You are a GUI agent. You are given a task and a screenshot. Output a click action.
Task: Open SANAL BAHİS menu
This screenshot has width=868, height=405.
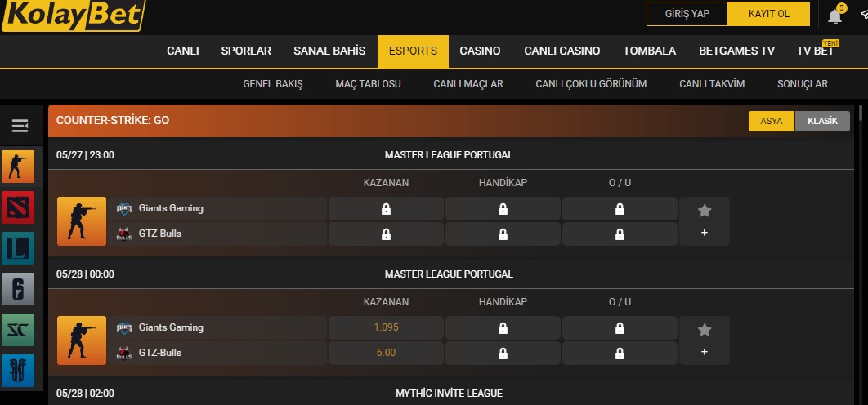click(329, 51)
